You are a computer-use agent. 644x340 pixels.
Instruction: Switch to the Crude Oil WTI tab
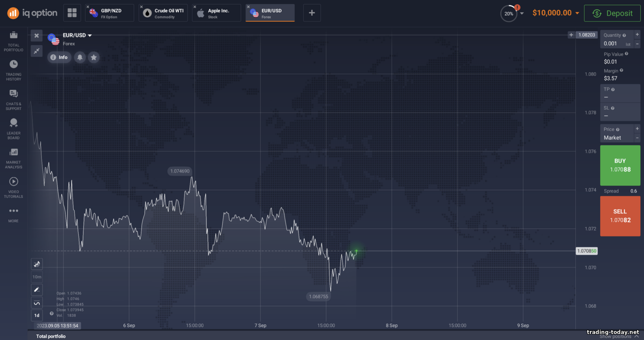(163, 13)
